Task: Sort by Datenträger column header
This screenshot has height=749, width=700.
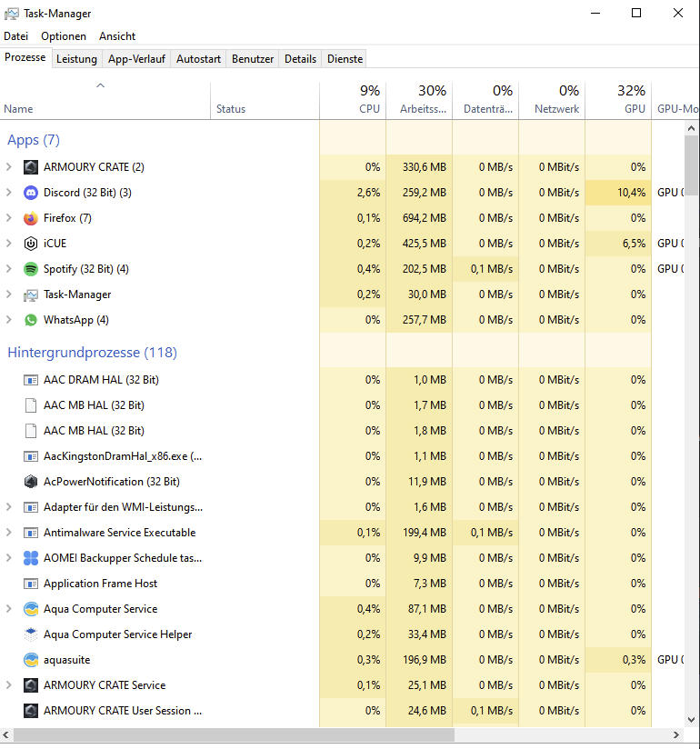Action: click(485, 100)
